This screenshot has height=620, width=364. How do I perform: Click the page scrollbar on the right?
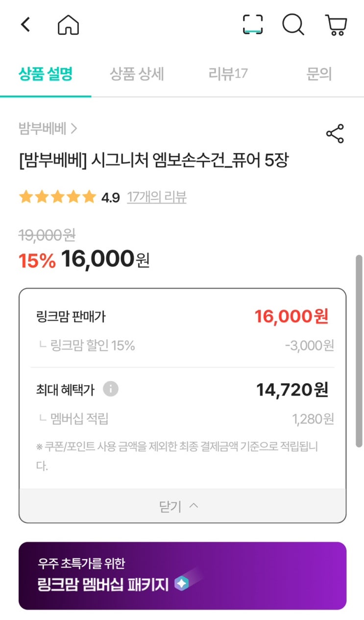(x=359, y=350)
